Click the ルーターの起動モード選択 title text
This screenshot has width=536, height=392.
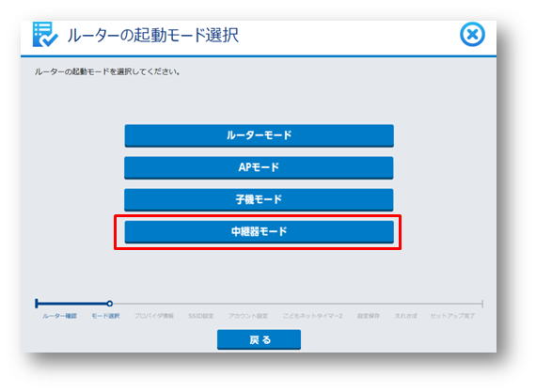tap(152, 35)
